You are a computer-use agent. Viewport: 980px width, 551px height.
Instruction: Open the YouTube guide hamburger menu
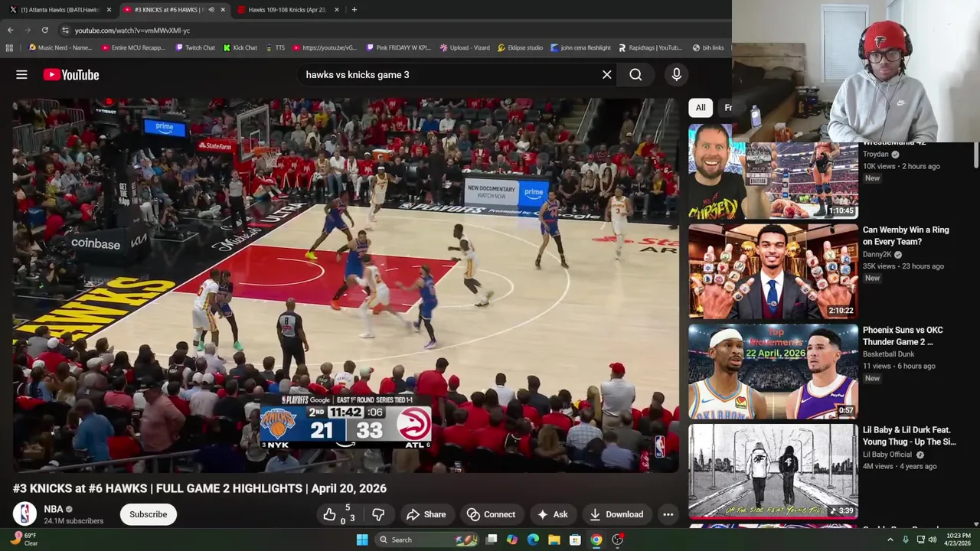(21, 74)
